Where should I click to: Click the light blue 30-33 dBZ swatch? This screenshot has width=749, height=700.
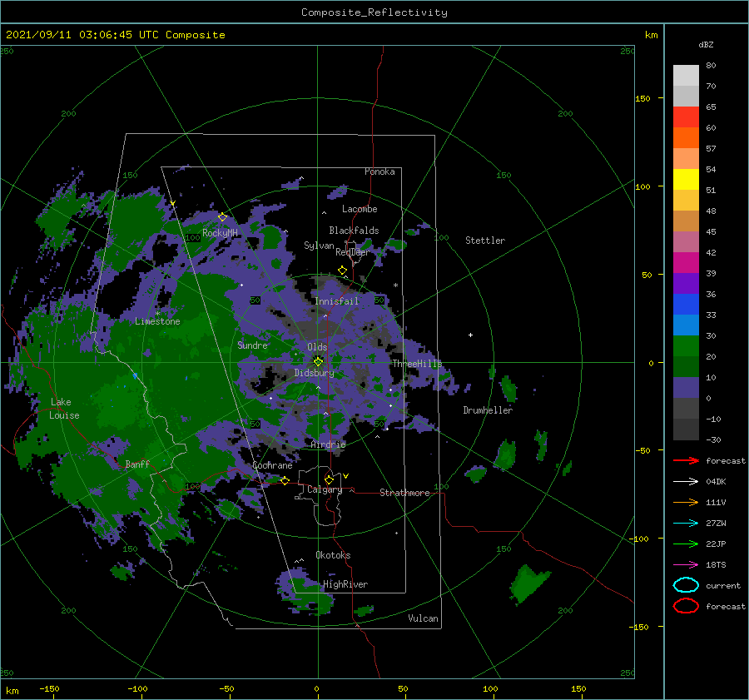(686, 325)
